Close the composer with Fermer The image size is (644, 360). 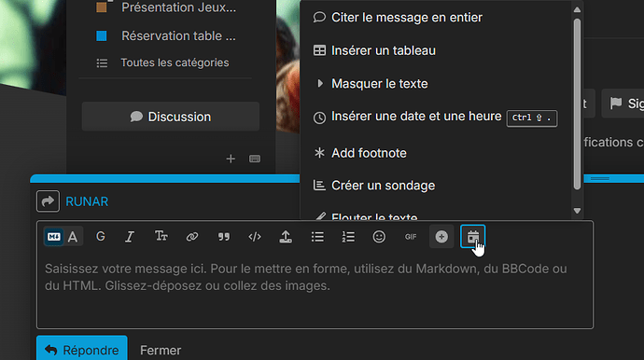tap(161, 350)
